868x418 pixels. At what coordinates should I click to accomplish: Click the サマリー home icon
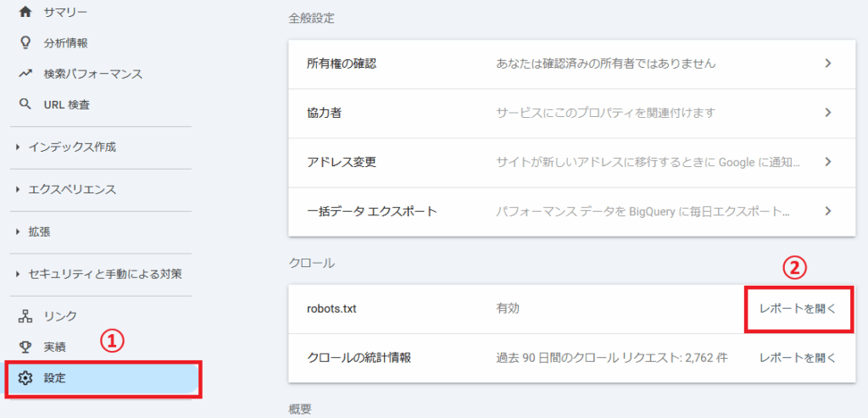click(25, 11)
